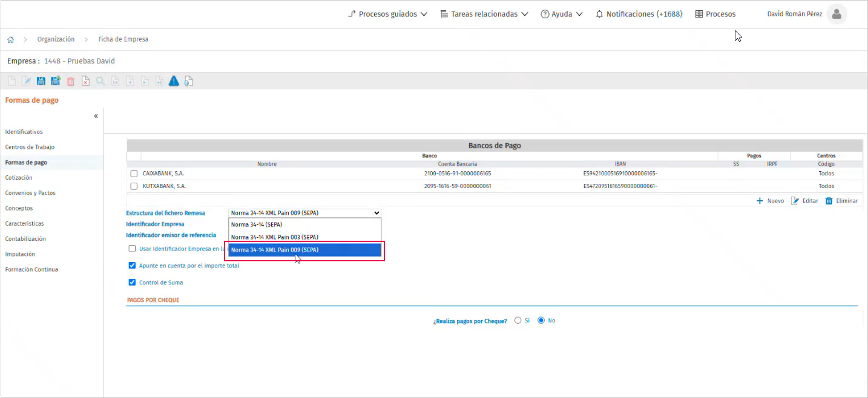
Task: Open Estructura del fichero Remesa dropdown
Action: pos(305,213)
